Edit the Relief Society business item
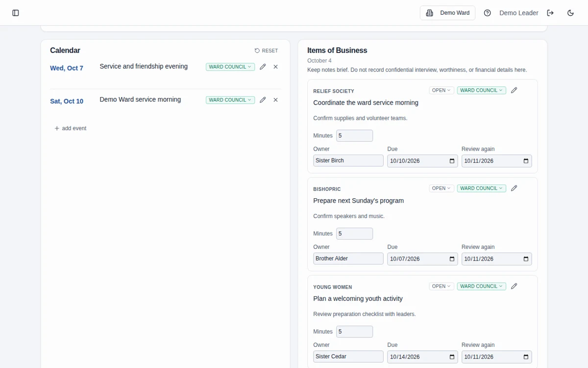The image size is (588, 368). (514, 90)
